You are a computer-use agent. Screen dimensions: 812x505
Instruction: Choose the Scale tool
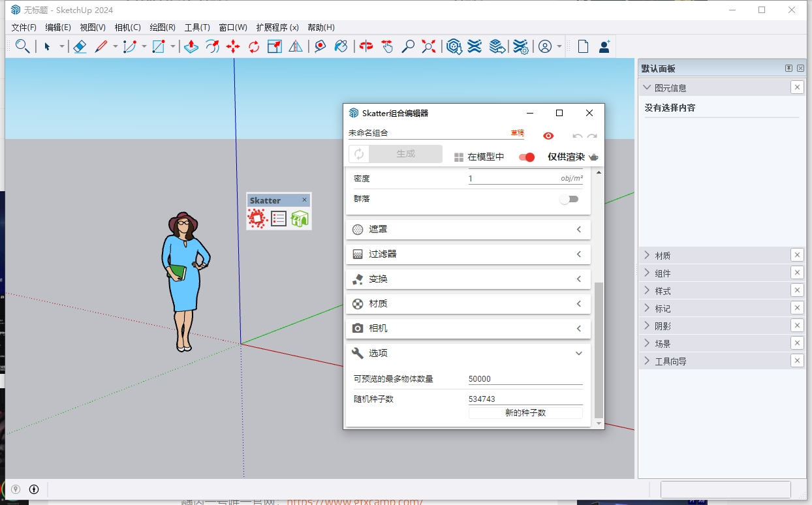[275, 46]
